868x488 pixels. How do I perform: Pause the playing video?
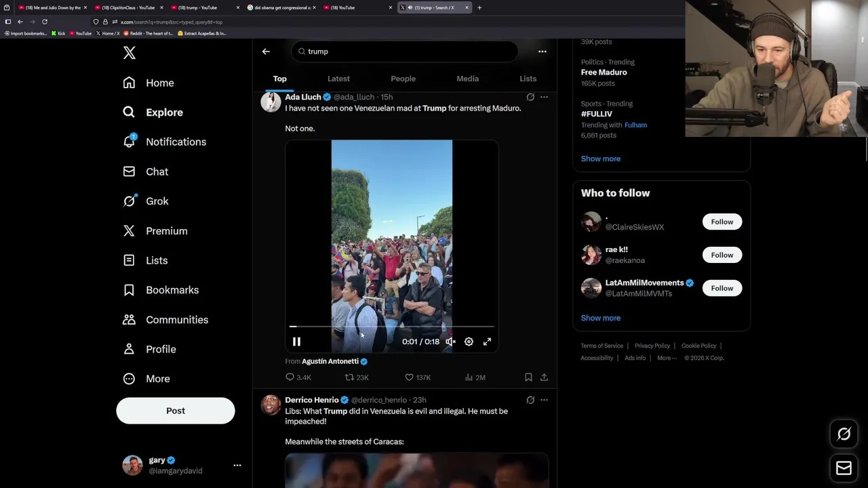[x=296, y=342]
